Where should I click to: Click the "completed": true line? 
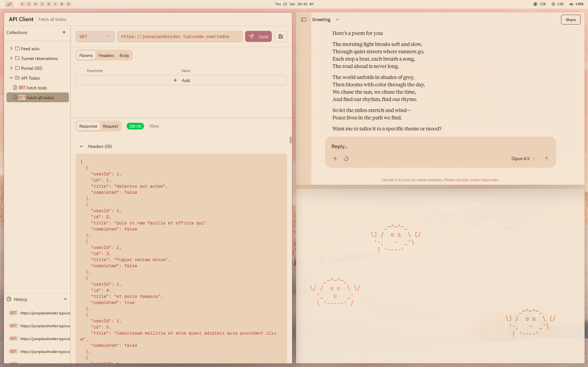112,302
